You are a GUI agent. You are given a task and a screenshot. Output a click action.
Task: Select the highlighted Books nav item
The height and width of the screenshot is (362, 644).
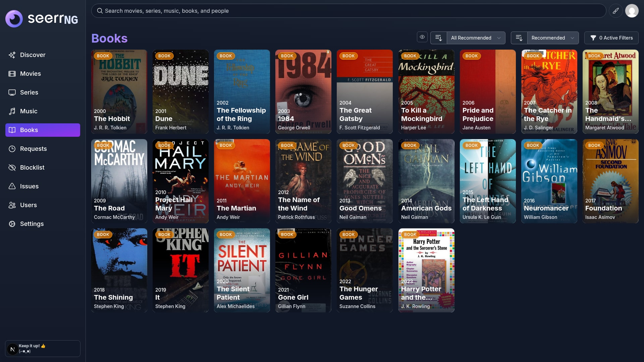[43, 130]
